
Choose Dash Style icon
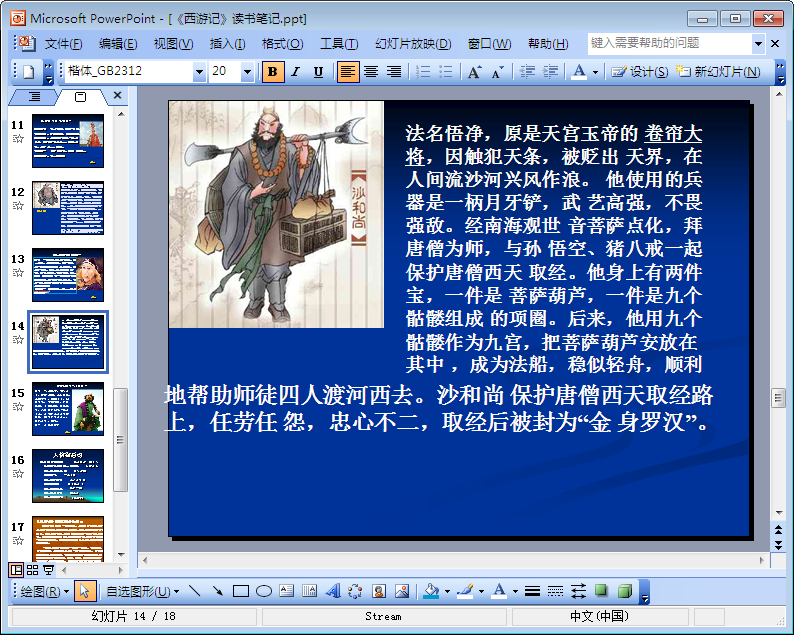tap(555, 591)
